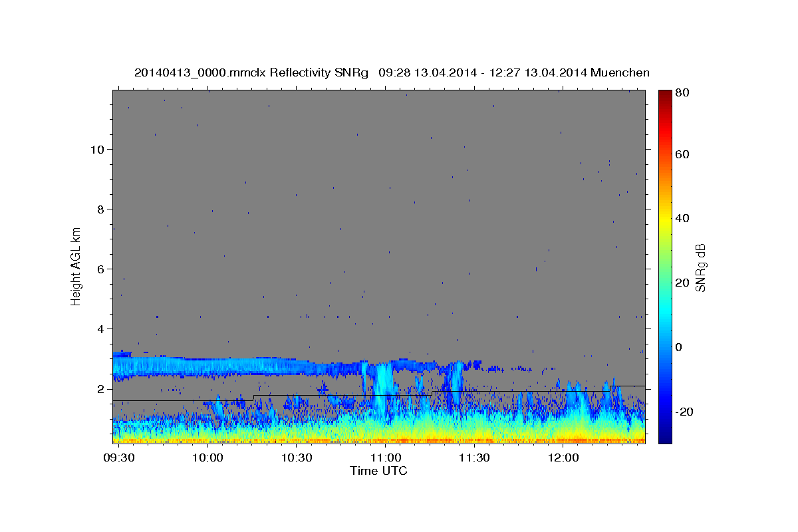Click the height tick label 6
Screen dimensions: 798x532
(101, 269)
